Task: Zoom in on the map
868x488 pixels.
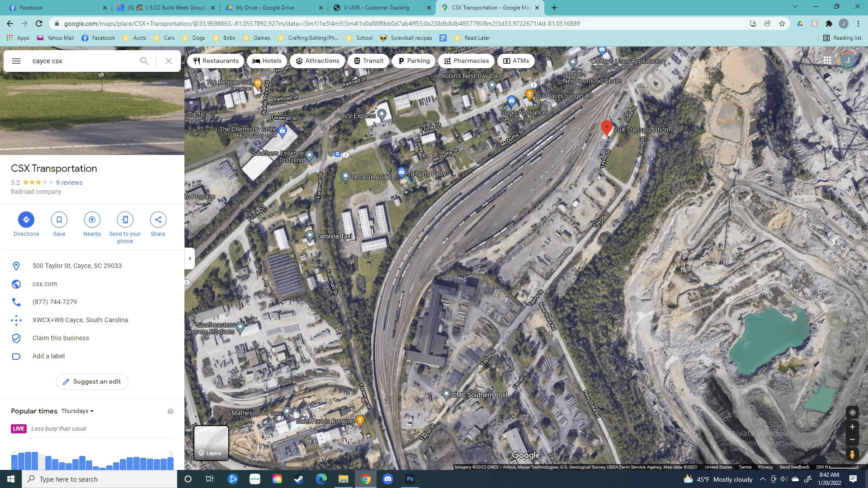Action: pyautogui.click(x=852, y=427)
